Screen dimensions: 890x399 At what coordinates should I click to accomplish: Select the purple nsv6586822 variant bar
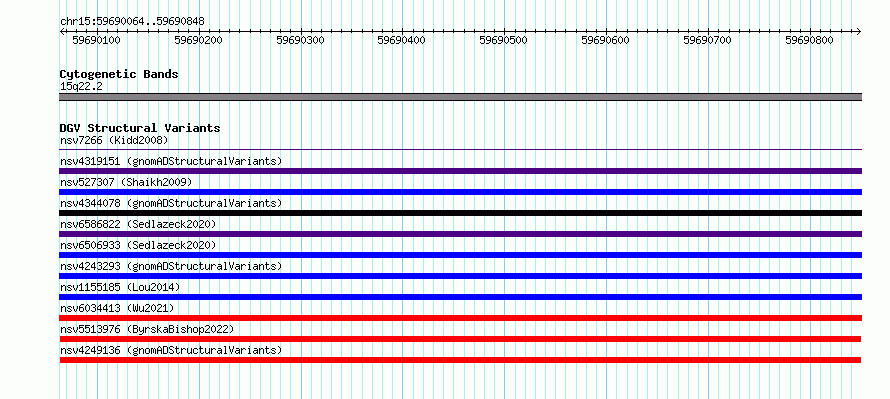(460, 234)
